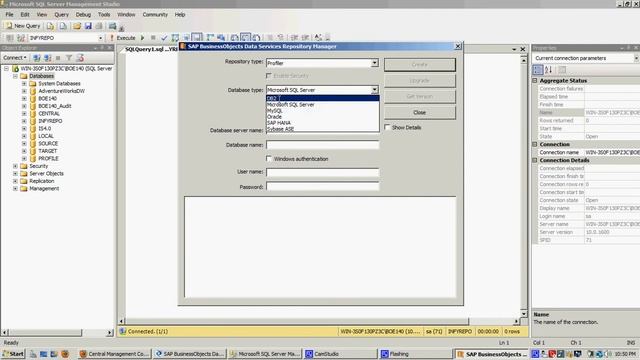This screenshot has height=360, width=640.
Task: Open the Current connection parameters dropdown
Action: pyautogui.click(x=636, y=58)
